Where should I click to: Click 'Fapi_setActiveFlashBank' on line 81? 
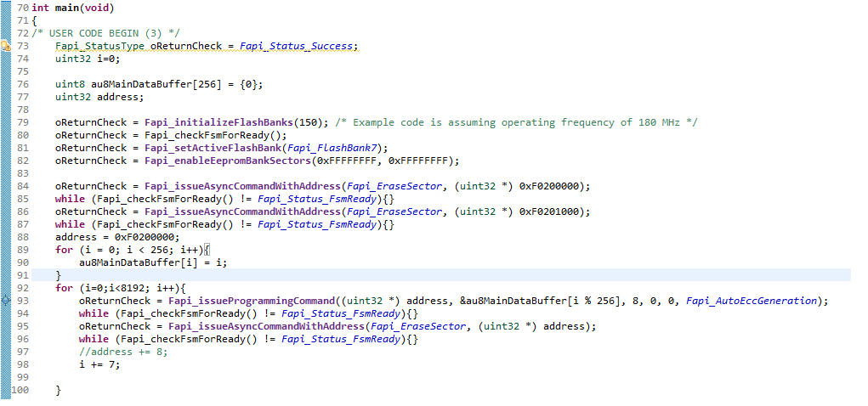coord(213,148)
